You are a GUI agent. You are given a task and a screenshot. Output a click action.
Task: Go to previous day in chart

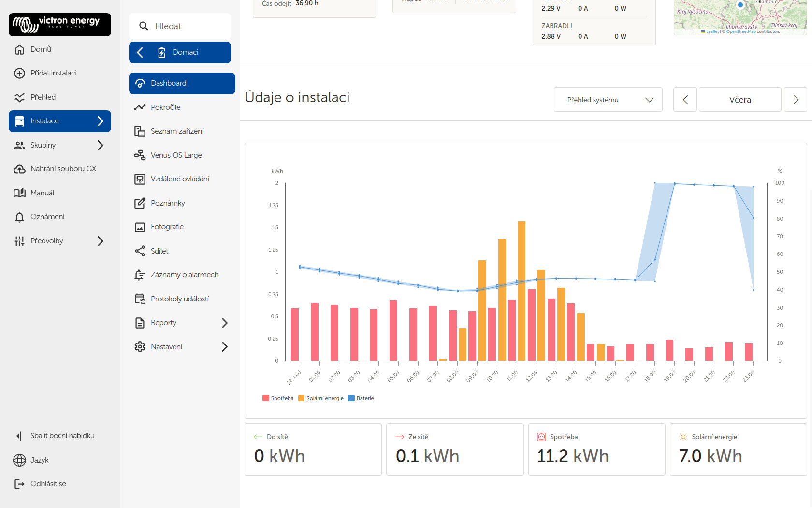click(x=685, y=100)
